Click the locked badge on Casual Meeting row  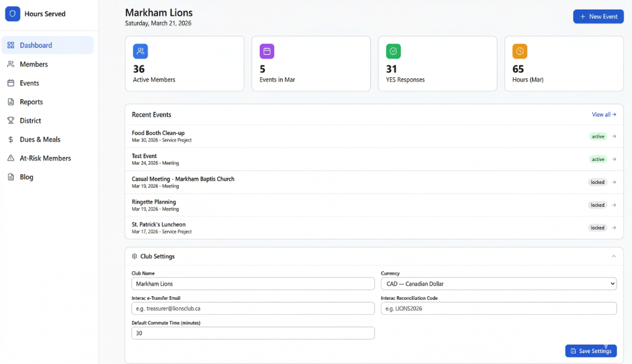(x=597, y=182)
